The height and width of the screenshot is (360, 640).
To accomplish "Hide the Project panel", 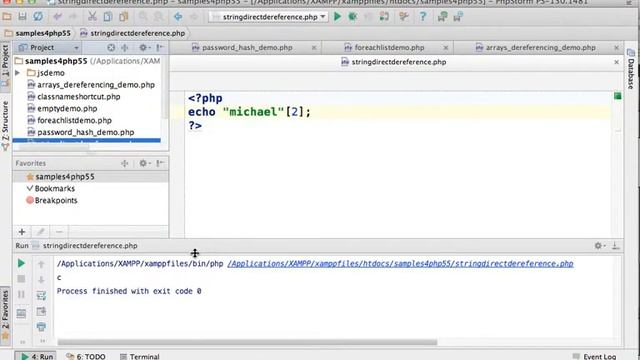I will [160, 48].
